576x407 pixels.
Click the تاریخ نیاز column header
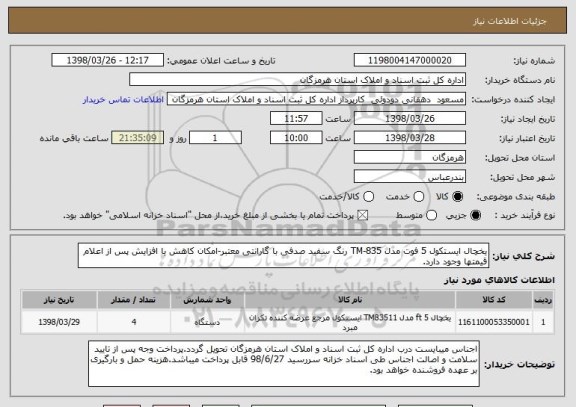pos(59,300)
